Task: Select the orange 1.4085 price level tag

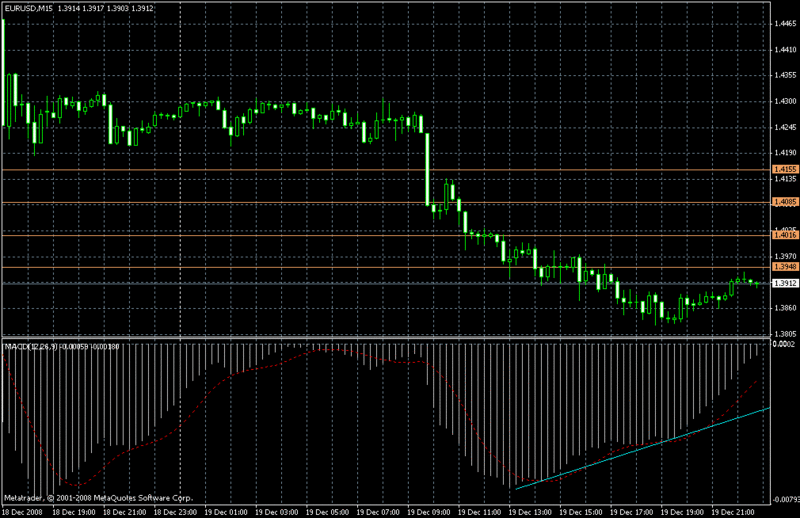Action: click(783, 202)
